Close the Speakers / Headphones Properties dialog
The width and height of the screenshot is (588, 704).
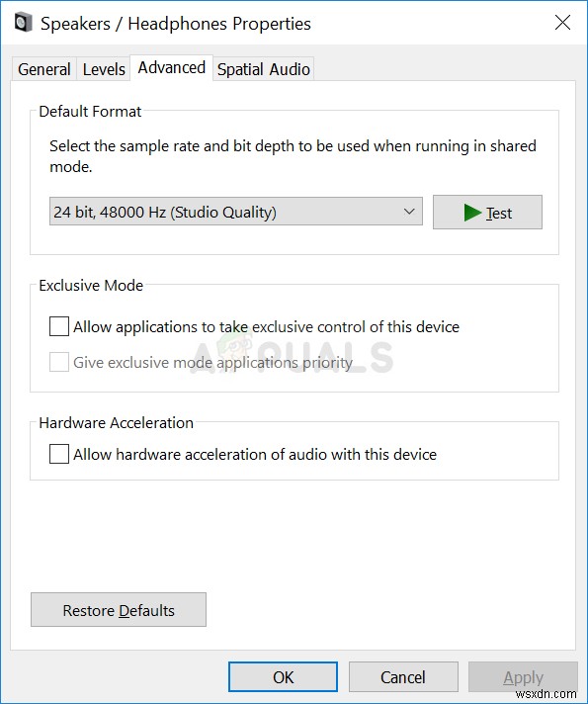[x=562, y=23]
